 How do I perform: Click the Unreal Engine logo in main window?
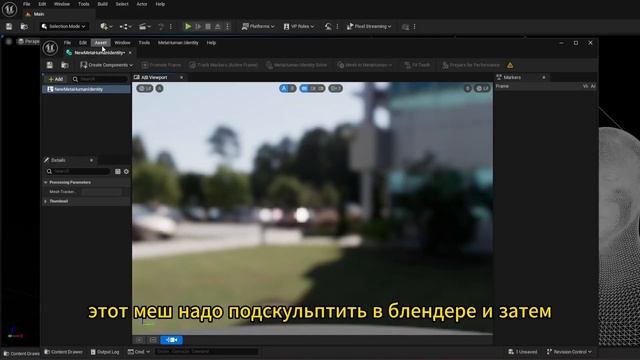[9, 9]
